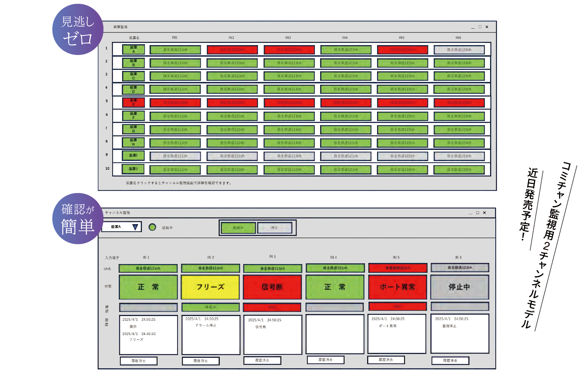Click red 信号断 status box
This screenshot has width=588, height=376.
tap(272, 287)
